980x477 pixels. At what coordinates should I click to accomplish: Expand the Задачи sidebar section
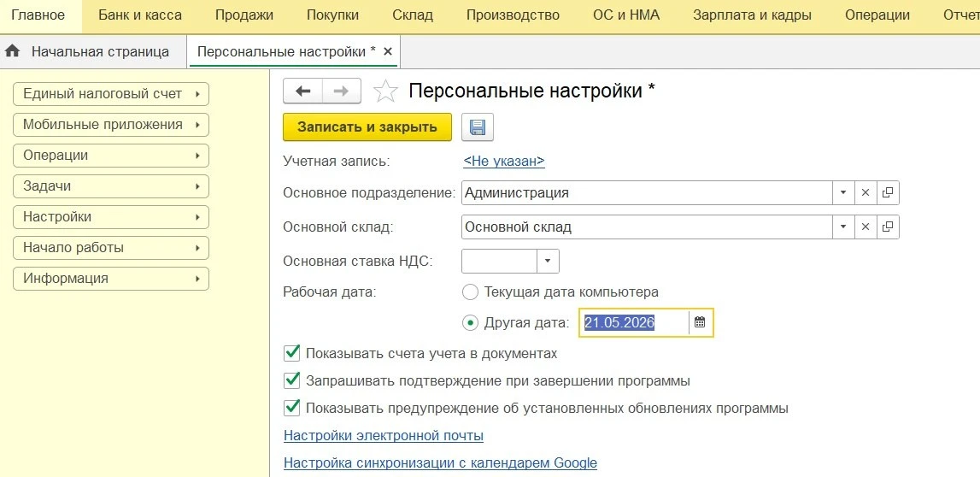(x=110, y=185)
